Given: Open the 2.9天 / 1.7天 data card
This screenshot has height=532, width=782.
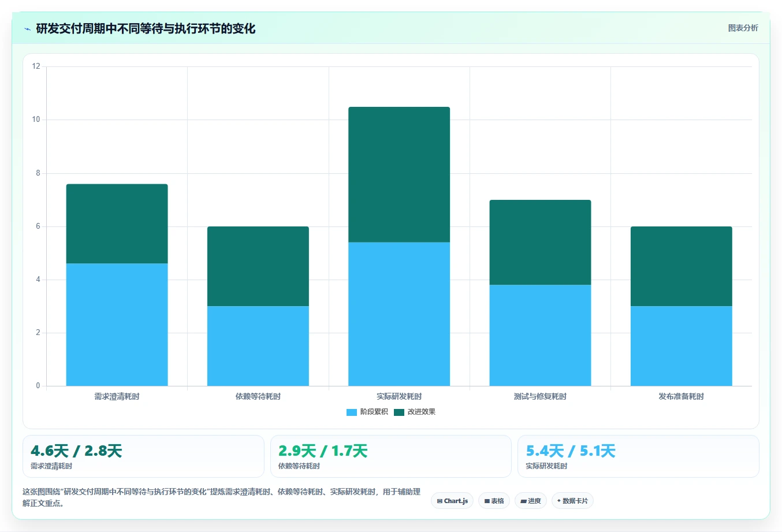Looking at the screenshot, I should click(391, 456).
